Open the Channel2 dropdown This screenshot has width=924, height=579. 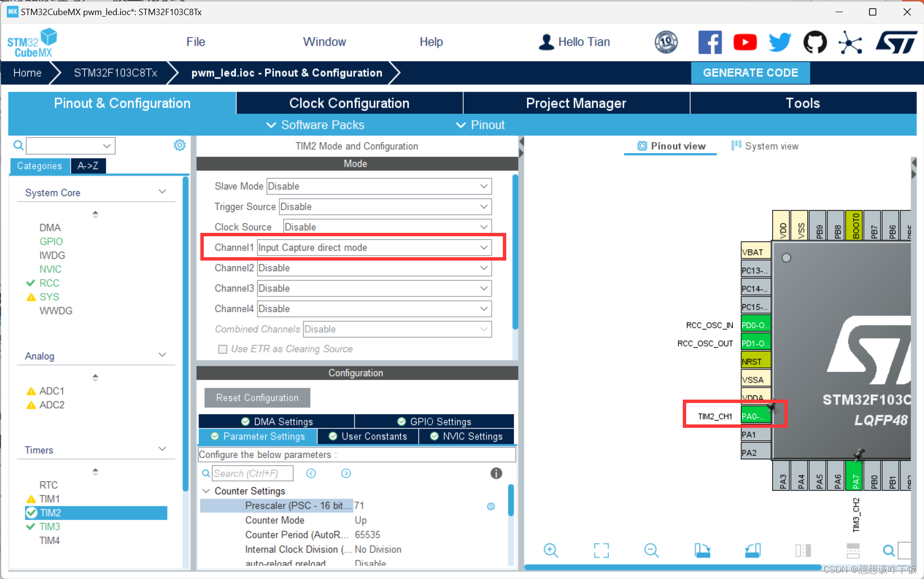tap(374, 268)
